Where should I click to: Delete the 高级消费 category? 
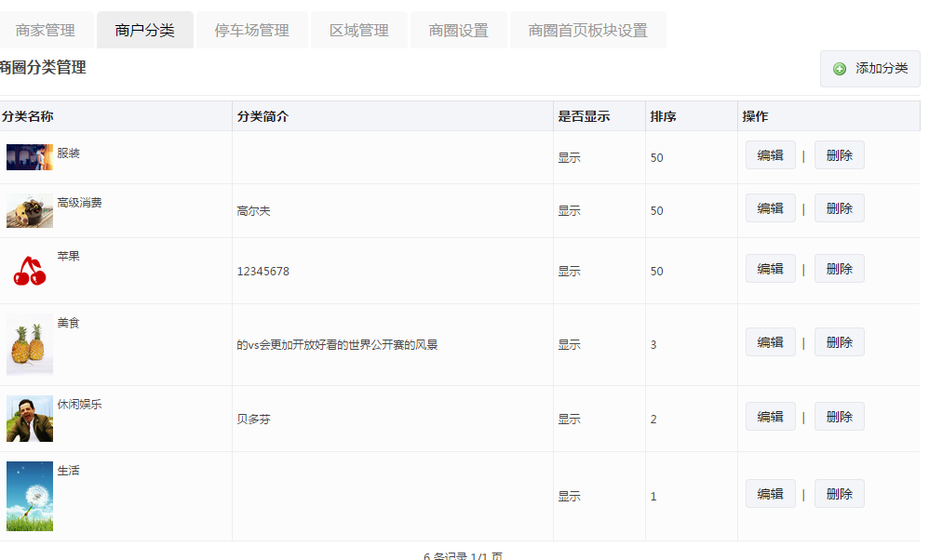pyautogui.click(x=839, y=208)
